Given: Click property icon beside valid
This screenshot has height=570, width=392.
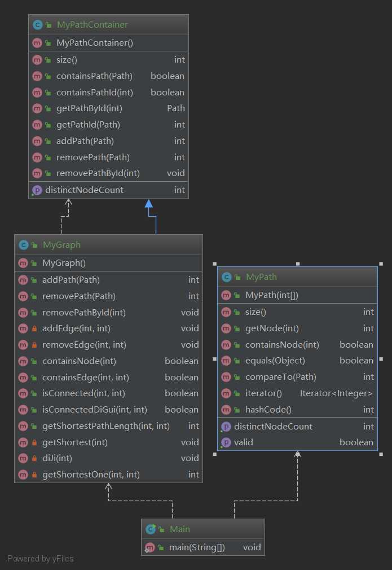Looking at the screenshot, I should 226,442.
